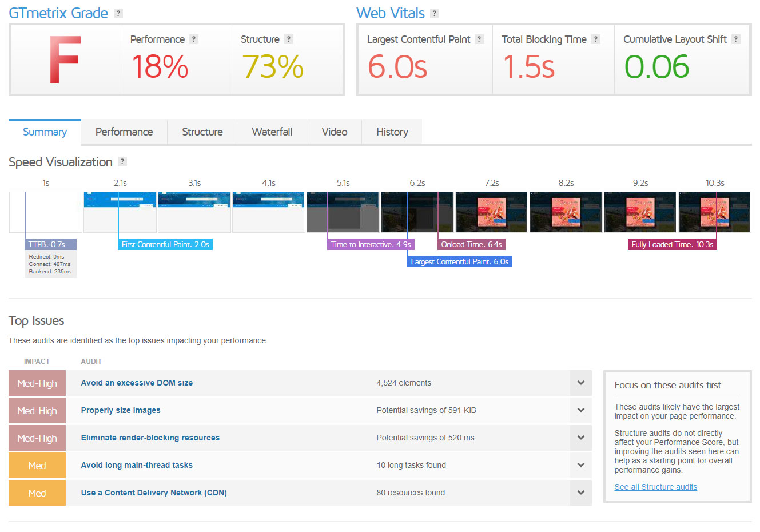Show help for Total Blocking Time
Screen dimensions: 760x532
(596, 39)
